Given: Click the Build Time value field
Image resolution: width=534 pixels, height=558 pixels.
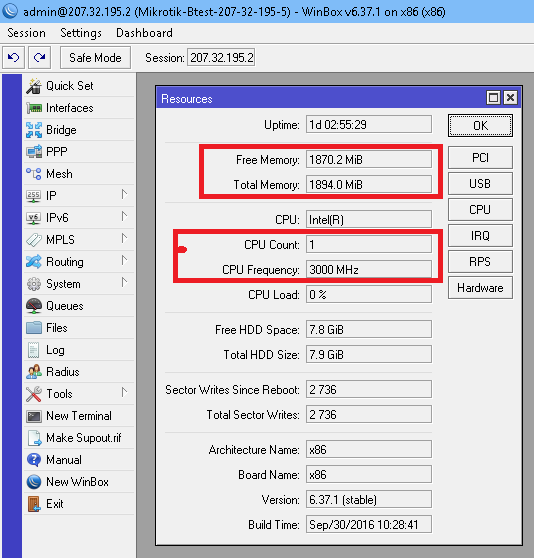Looking at the screenshot, I should pos(369,525).
